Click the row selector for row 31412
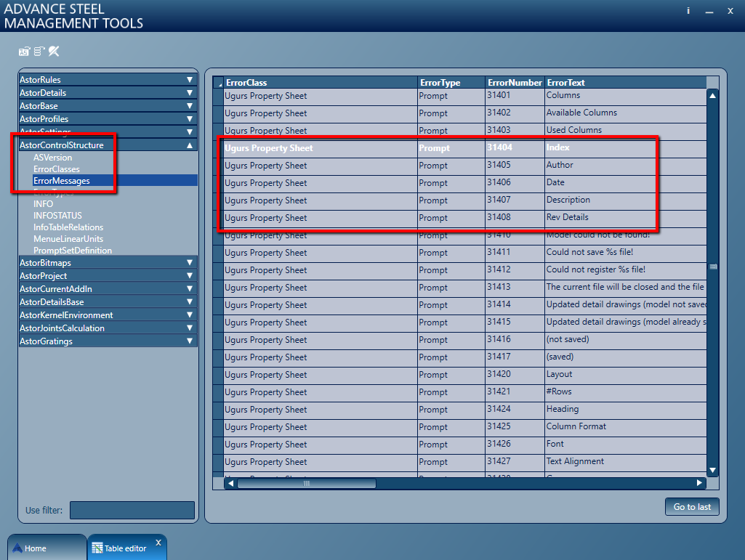 point(218,270)
